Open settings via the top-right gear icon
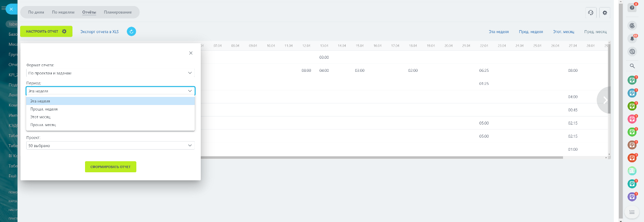 click(605, 13)
